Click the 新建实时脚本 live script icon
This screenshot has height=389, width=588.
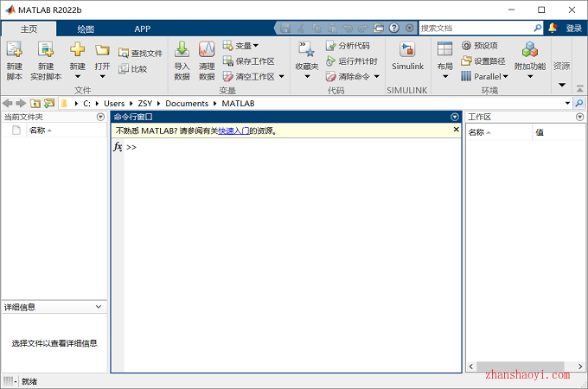coord(46,50)
